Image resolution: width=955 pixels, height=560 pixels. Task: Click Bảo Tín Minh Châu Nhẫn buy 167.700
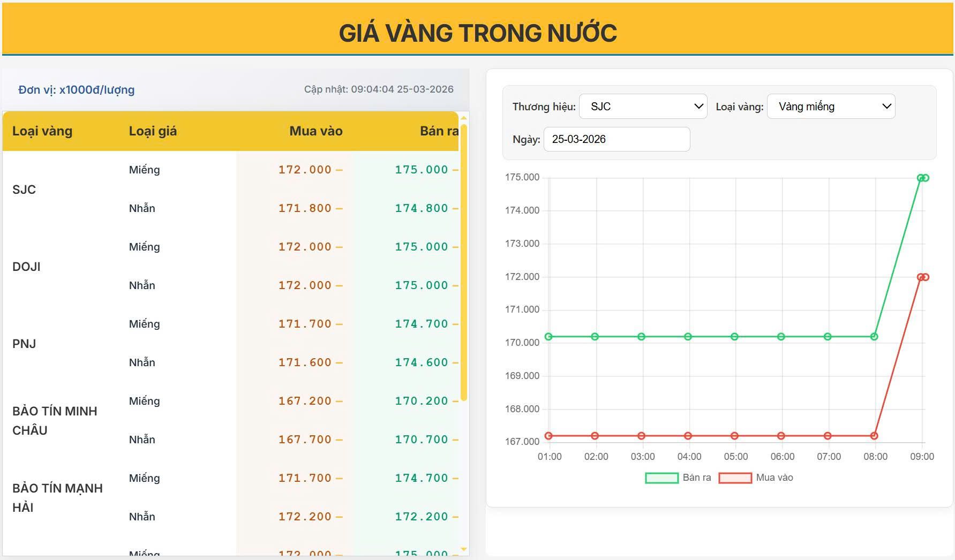305,440
